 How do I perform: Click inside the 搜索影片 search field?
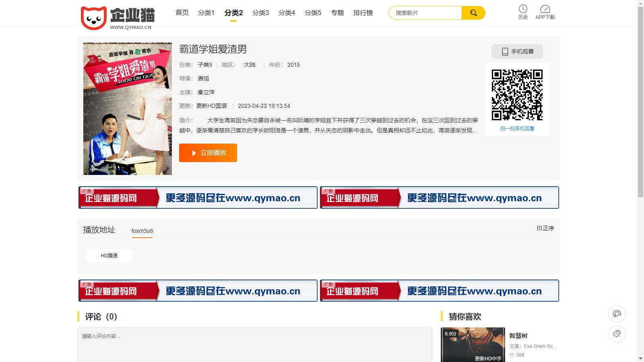[x=426, y=13]
